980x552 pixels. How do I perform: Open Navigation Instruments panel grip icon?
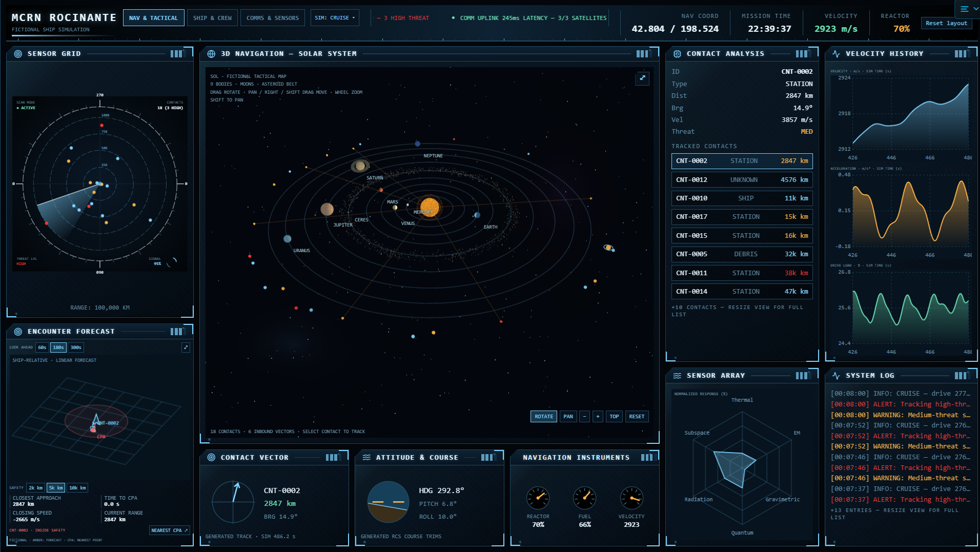pyautogui.click(x=647, y=458)
